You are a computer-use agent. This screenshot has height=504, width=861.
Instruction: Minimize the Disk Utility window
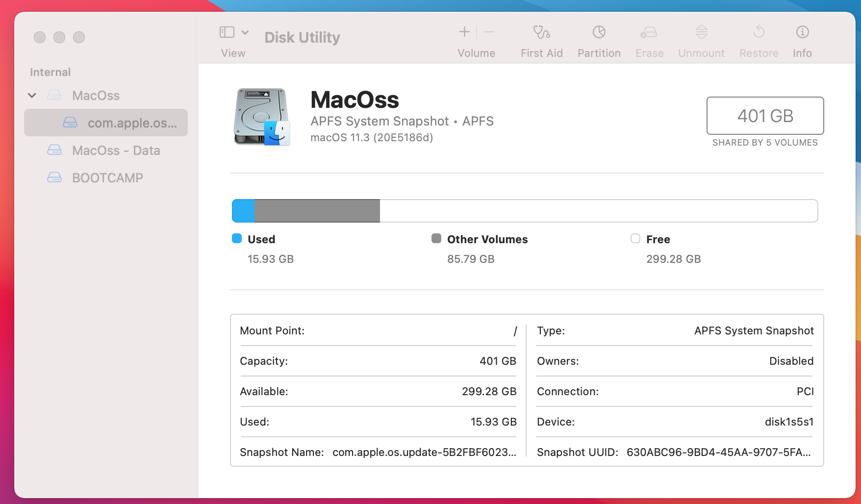click(59, 37)
